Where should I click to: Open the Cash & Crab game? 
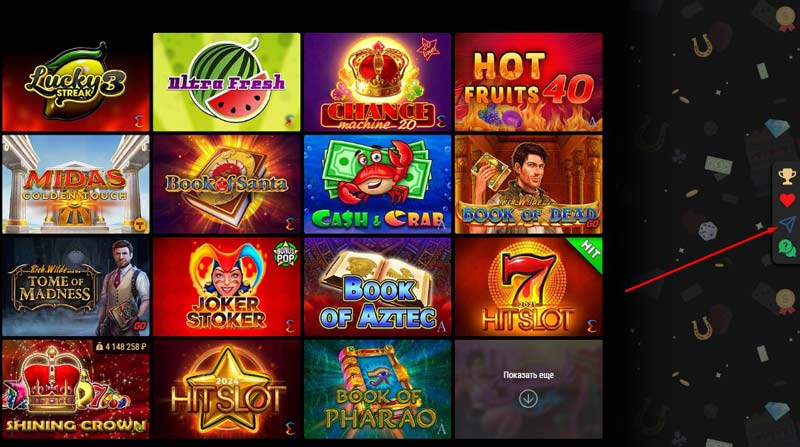pos(378,184)
